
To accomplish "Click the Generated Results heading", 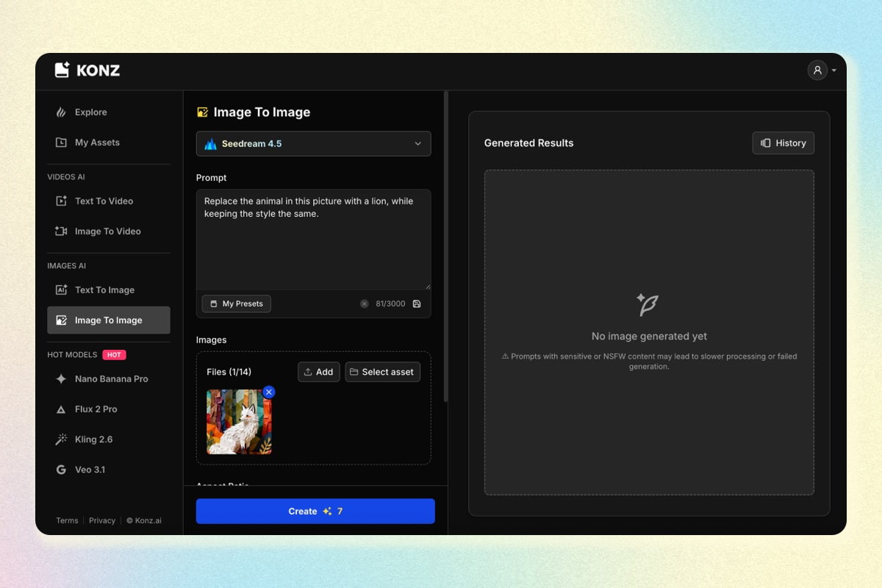I will click(x=528, y=143).
